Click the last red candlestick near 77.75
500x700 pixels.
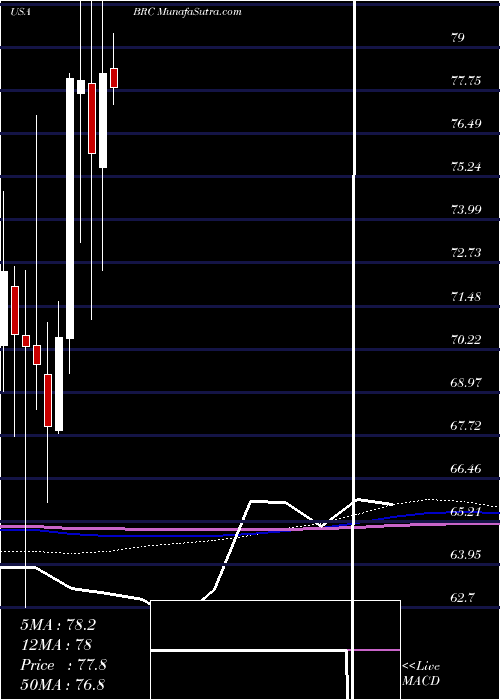coord(114,78)
